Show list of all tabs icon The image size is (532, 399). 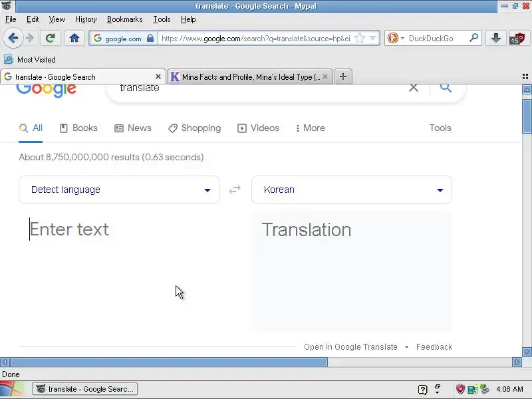[x=525, y=76]
